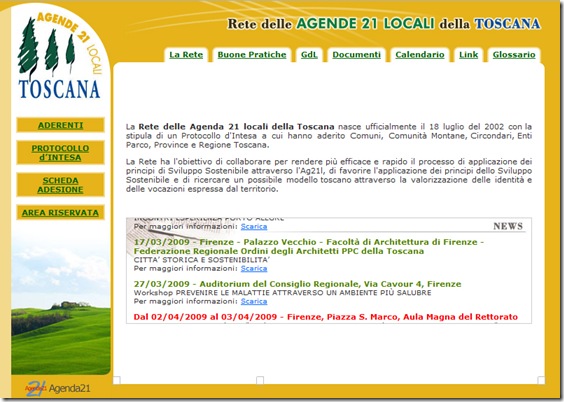Select the Link tab
This screenshot has height=402, width=564.
(468, 55)
